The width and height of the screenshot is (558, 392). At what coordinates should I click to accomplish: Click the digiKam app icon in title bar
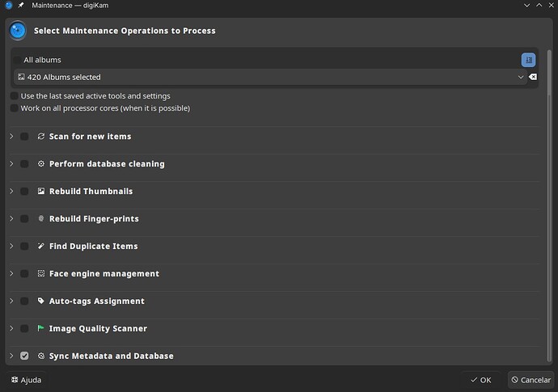pyautogui.click(x=9, y=6)
